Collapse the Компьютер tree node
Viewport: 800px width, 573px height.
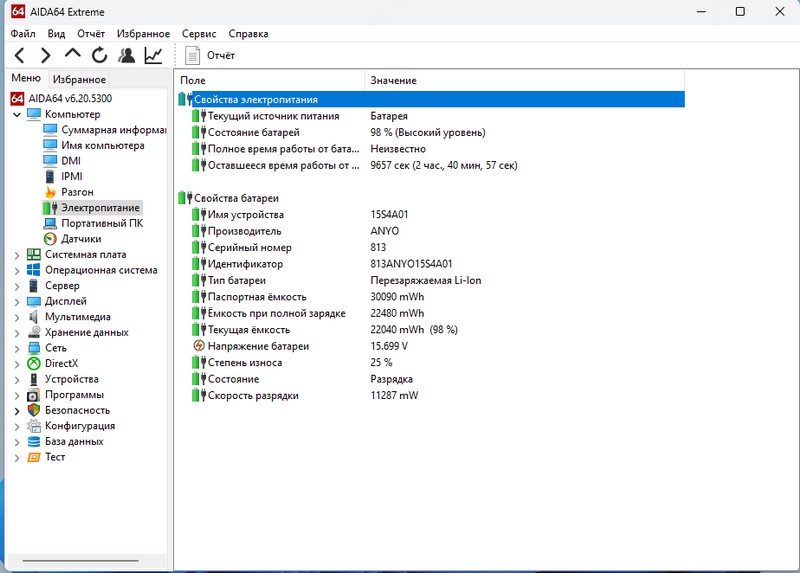(x=17, y=114)
